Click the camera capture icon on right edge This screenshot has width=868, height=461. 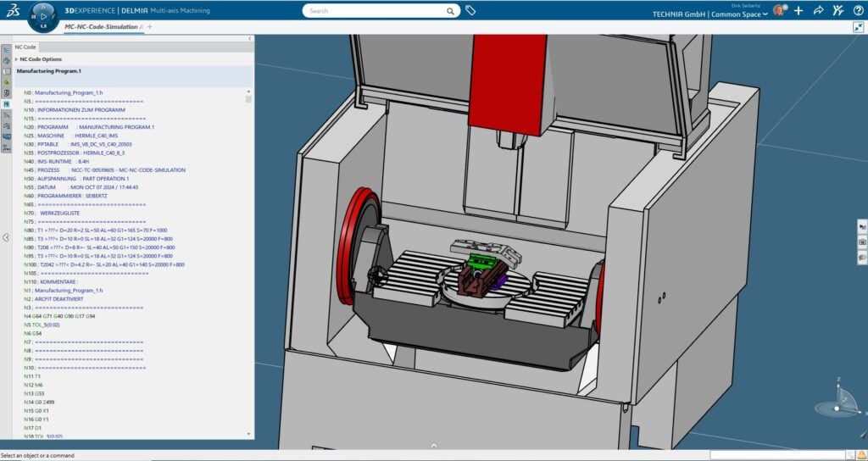pos(862,242)
